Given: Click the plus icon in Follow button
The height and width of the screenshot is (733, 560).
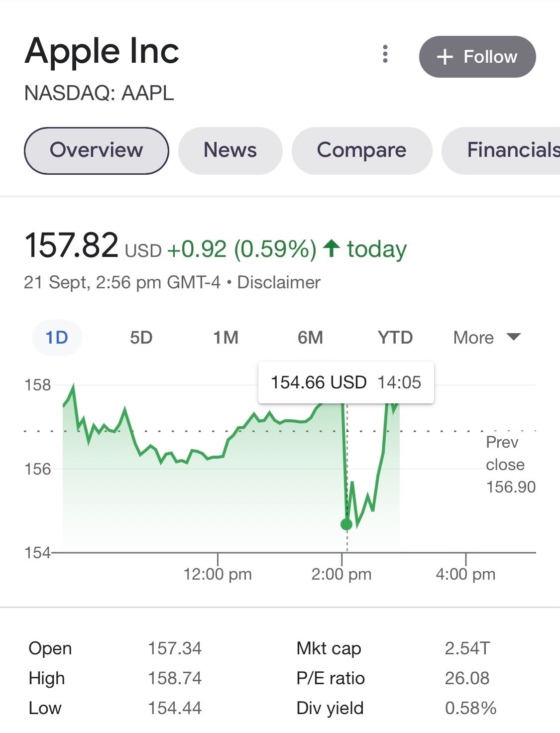Looking at the screenshot, I should click(x=445, y=57).
